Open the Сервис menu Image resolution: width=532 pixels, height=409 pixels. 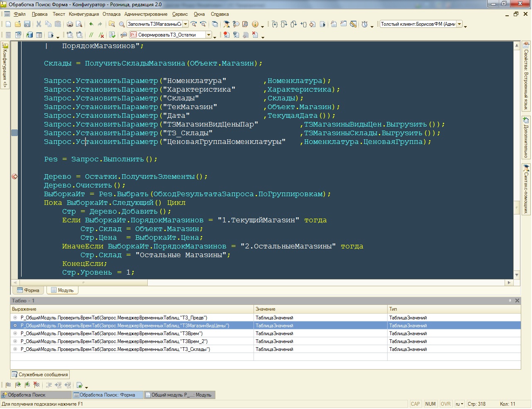(180, 14)
